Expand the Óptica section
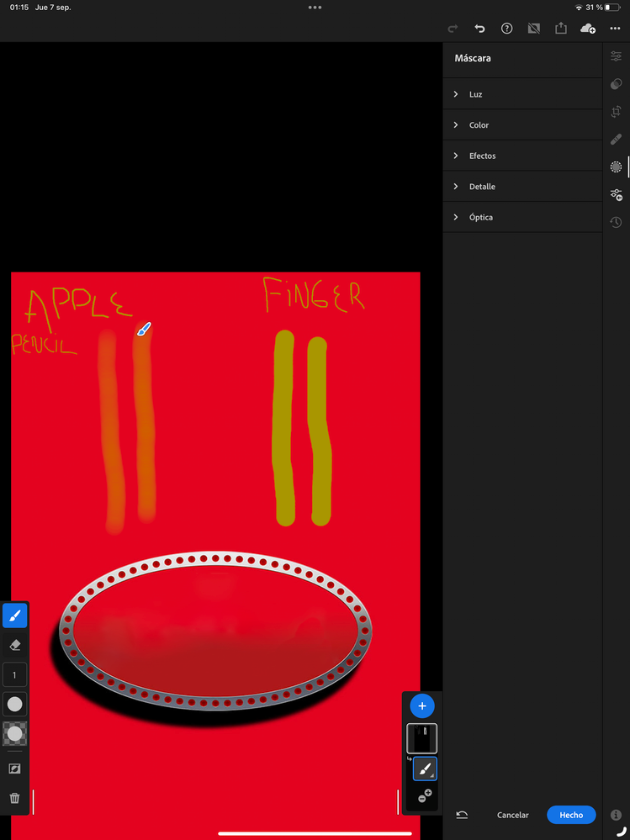 click(x=522, y=217)
